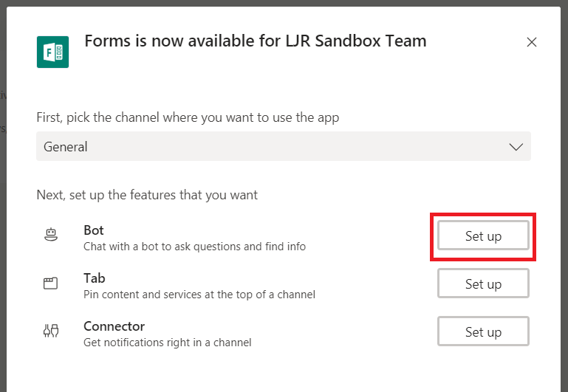Click the Connector feature title

coord(114,326)
